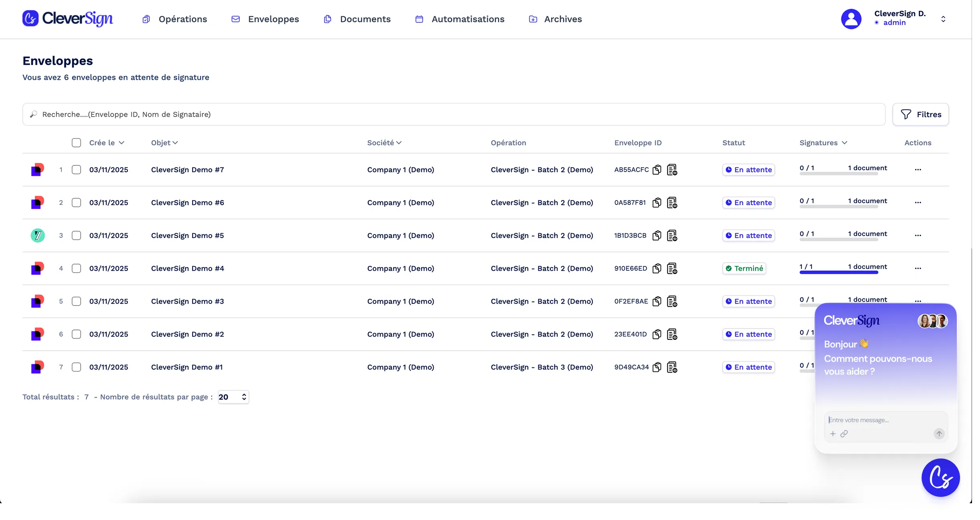Check the box for CleverSign Demo #7
980x520 pixels.
76,170
